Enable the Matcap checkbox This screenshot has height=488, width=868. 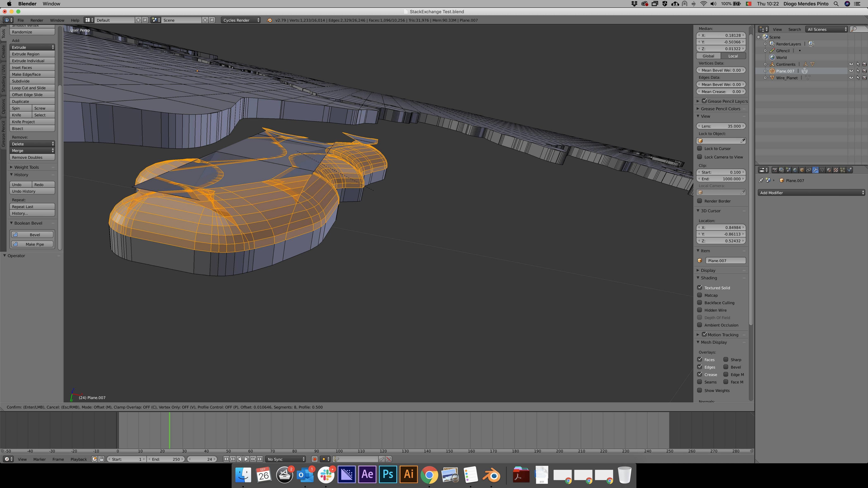click(700, 295)
